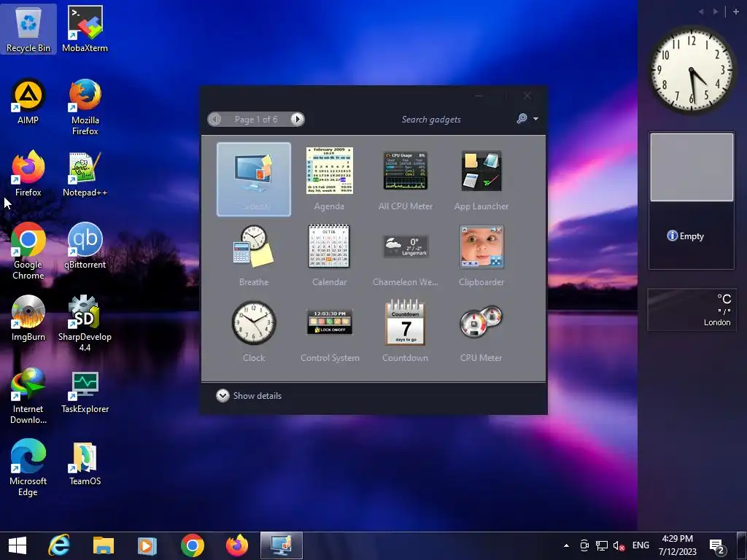Open the ImgBurn desktop shortcut
The height and width of the screenshot is (560, 747).
pyautogui.click(x=28, y=318)
